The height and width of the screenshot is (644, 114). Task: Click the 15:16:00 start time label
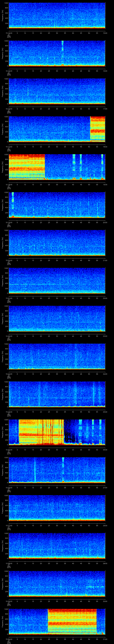(x=9, y=109)
